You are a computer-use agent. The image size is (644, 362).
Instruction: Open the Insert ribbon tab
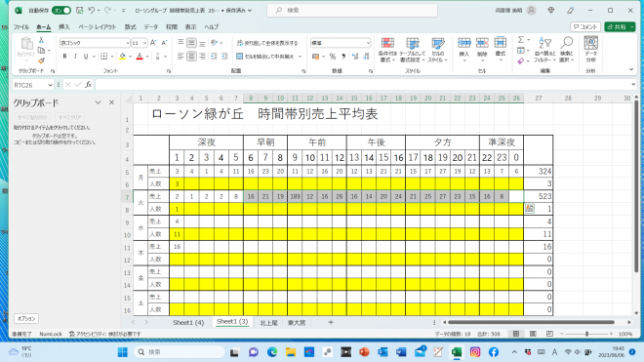click(64, 27)
